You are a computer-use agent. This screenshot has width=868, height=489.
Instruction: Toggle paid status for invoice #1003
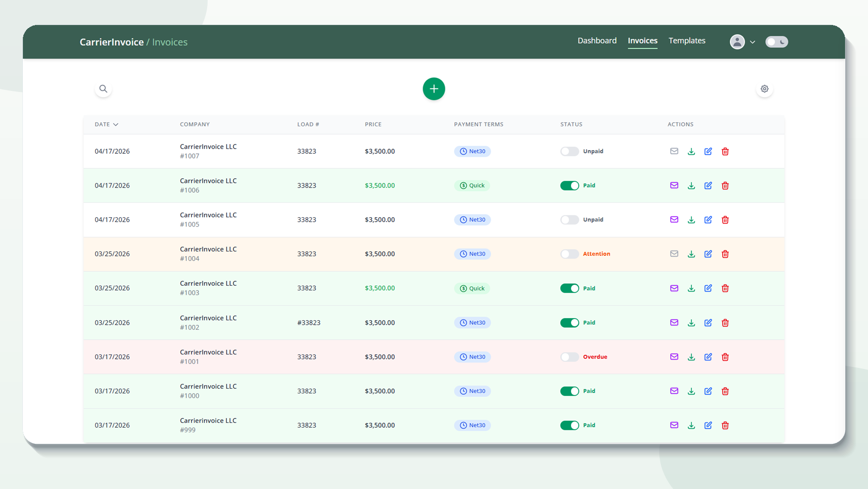pyautogui.click(x=569, y=288)
